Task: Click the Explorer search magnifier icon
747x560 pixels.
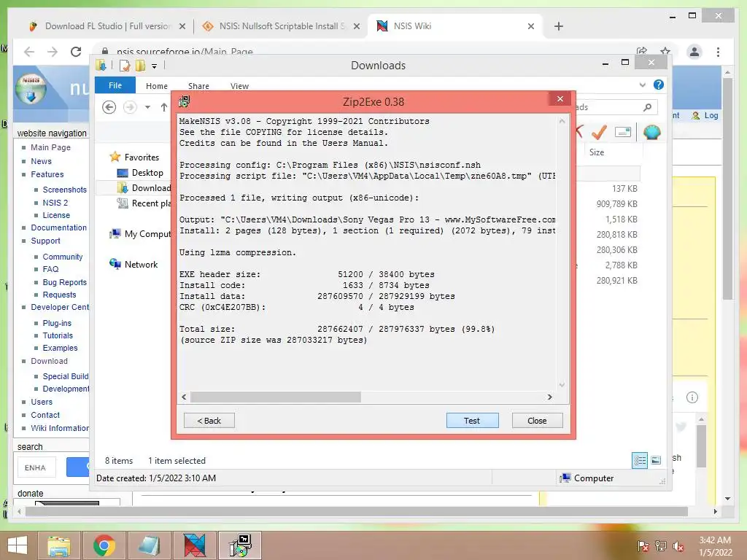Action: point(647,107)
